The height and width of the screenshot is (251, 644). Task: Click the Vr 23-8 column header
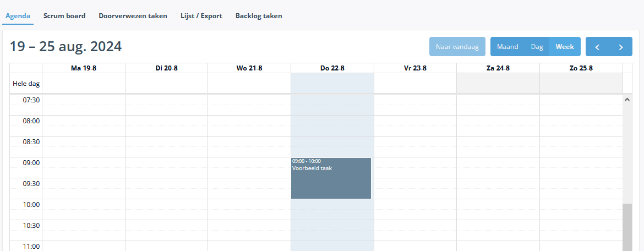pyautogui.click(x=415, y=68)
